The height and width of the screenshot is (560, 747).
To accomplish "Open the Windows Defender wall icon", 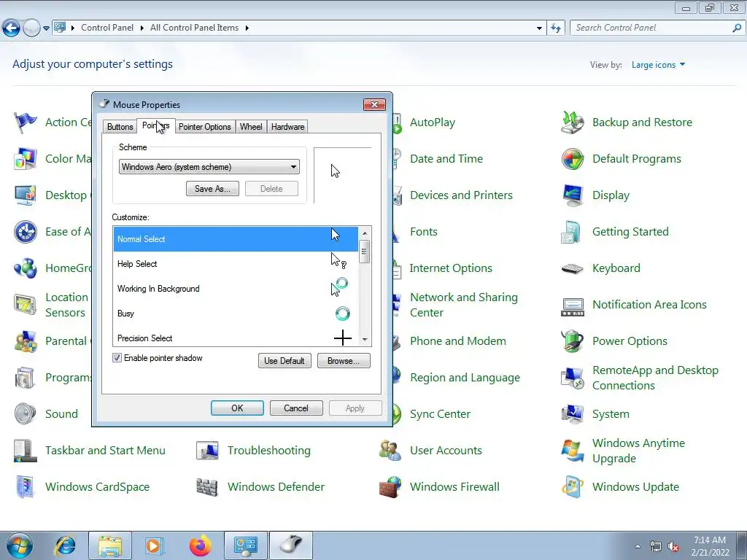I will point(207,487).
